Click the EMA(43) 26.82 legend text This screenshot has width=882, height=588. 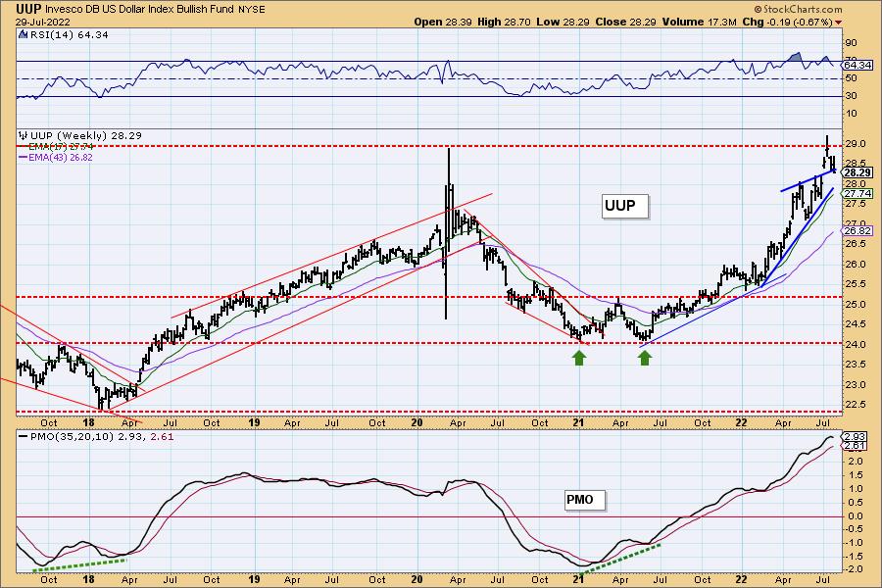point(61,158)
